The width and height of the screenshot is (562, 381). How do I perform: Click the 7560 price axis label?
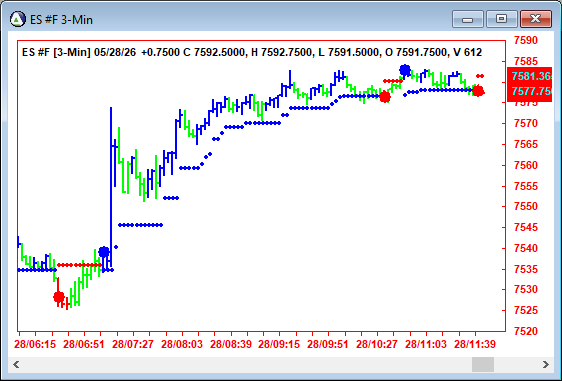526,165
